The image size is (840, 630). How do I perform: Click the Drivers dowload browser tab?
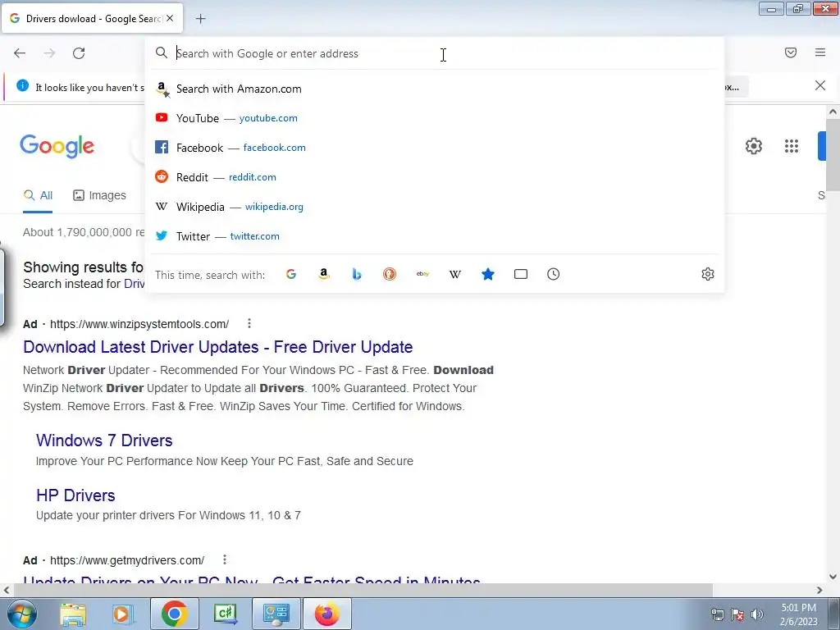(x=93, y=19)
